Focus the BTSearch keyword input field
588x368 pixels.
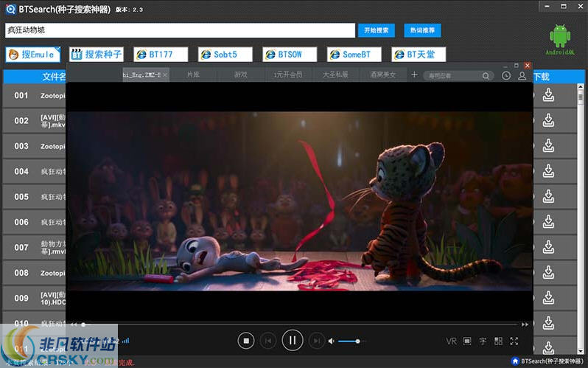pos(180,30)
